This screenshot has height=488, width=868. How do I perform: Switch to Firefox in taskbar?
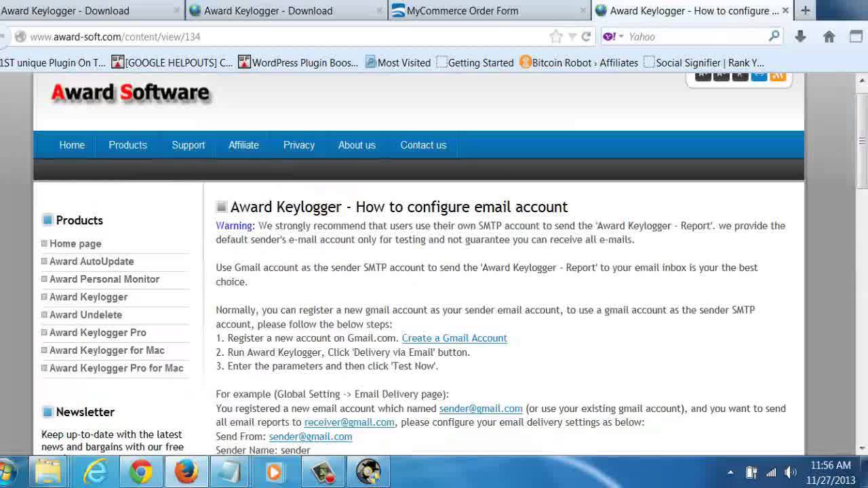click(186, 472)
